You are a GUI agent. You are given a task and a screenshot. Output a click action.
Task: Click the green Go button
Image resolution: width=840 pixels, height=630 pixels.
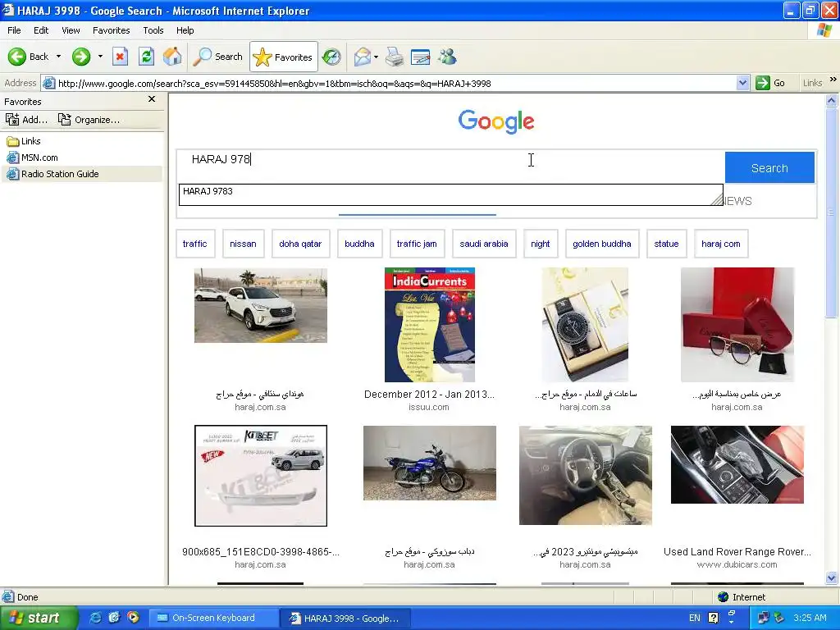[x=770, y=83]
